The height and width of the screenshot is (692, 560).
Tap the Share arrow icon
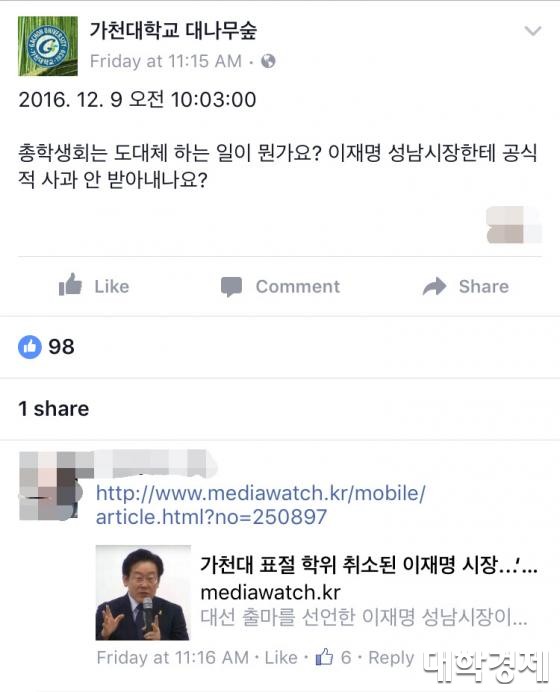[435, 286]
